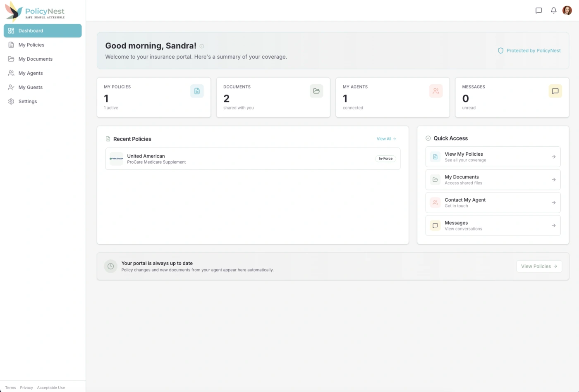Click the notifications bell icon
The height and width of the screenshot is (392, 579).
click(x=553, y=11)
